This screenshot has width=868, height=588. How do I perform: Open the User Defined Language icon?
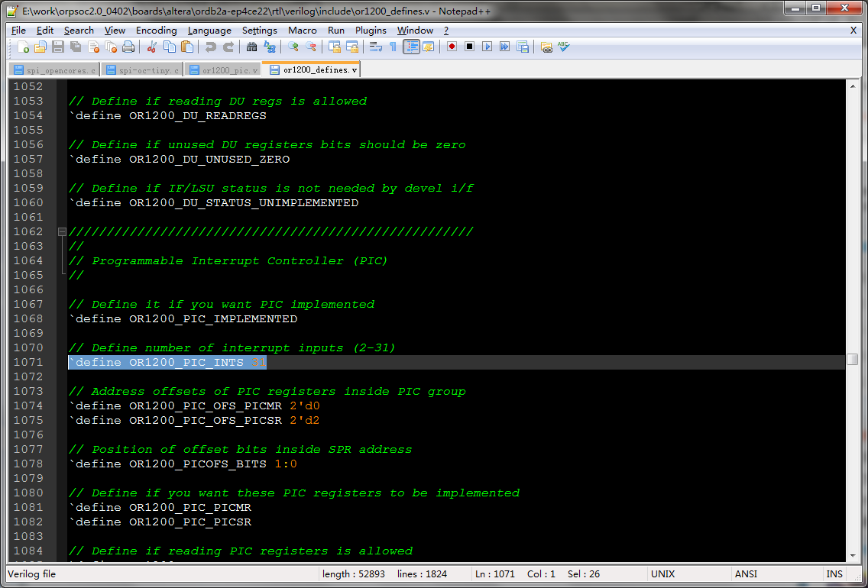(429, 47)
